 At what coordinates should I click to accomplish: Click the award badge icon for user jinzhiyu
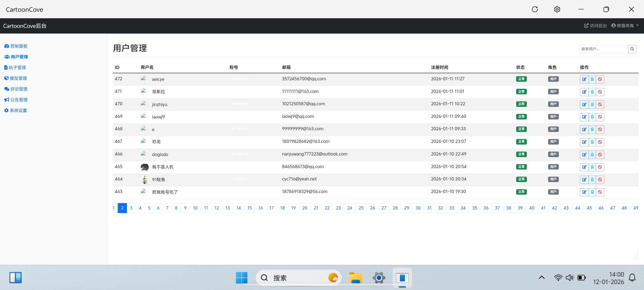[x=592, y=104]
